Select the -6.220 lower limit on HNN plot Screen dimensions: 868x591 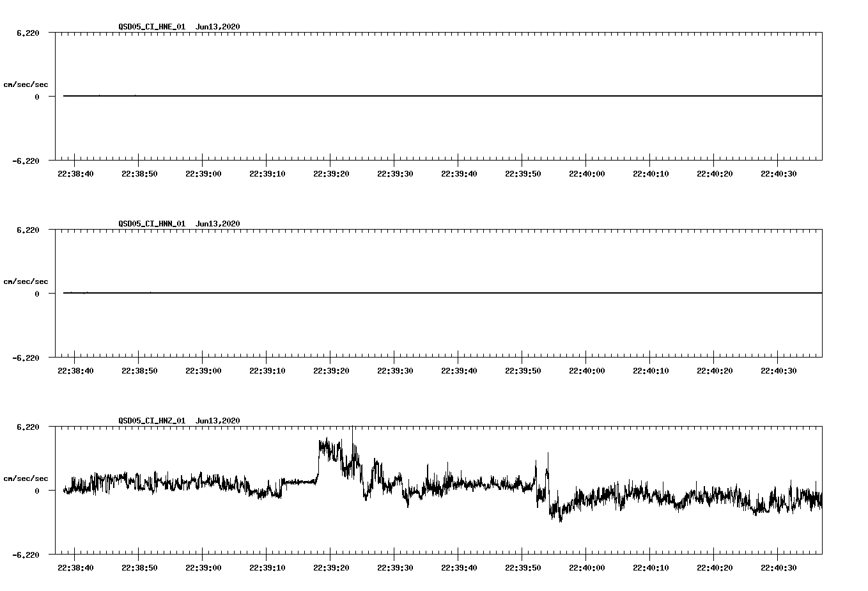[x=26, y=358]
